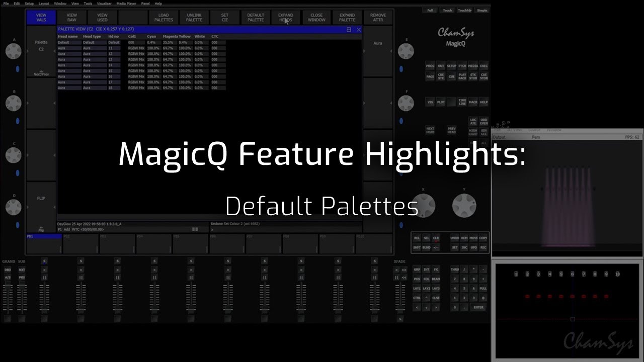Turn encoder wheel D
Viewport: 644px width, 362px height.
click(x=14, y=207)
